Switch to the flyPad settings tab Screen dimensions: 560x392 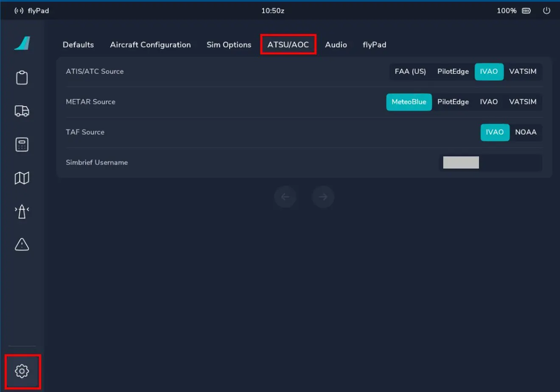click(374, 44)
